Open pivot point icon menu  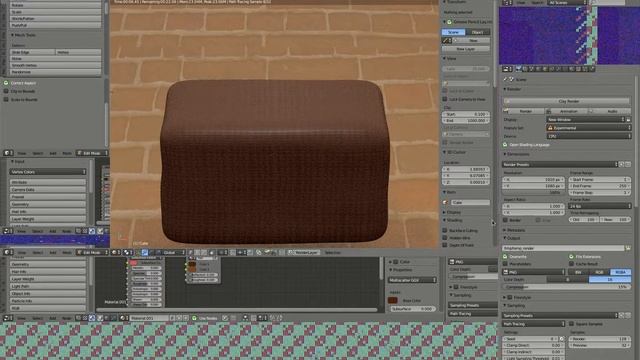[x=128, y=253]
